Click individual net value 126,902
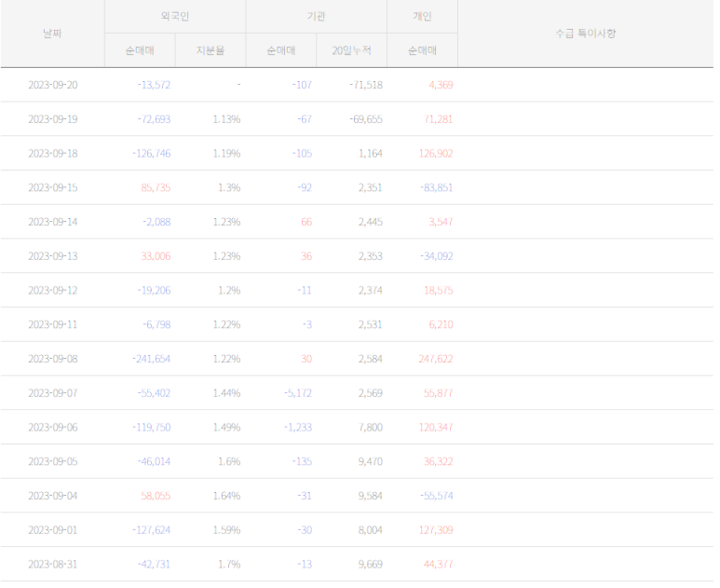Screen dimensions: 720x588 click(436, 154)
